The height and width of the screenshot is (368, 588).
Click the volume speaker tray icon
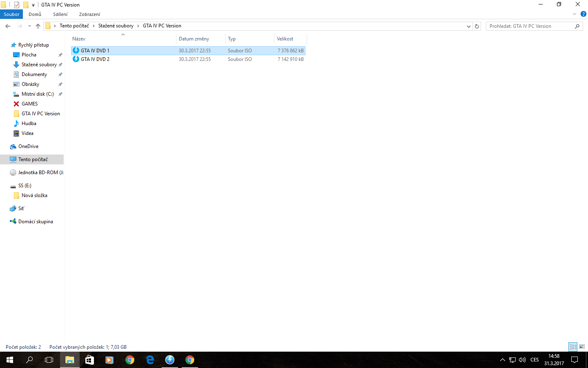click(x=522, y=360)
